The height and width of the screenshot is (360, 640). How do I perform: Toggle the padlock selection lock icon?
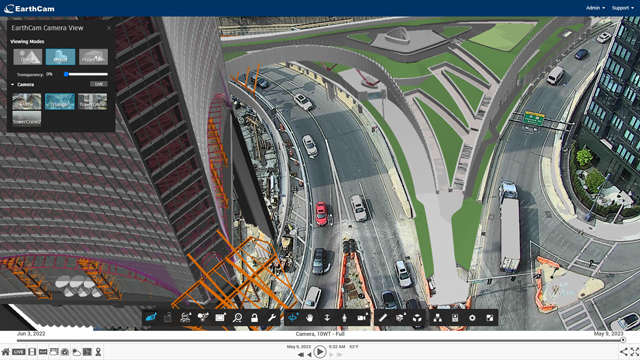point(254,318)
